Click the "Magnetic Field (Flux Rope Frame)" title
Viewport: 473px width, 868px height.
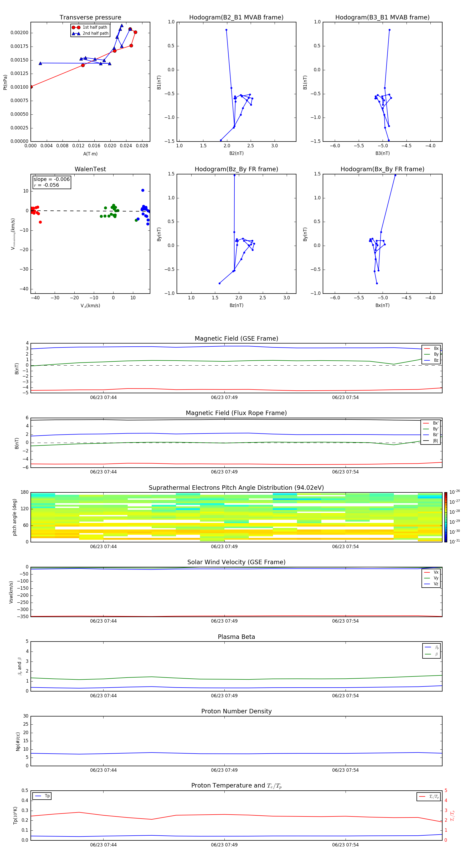coord(236,413)
